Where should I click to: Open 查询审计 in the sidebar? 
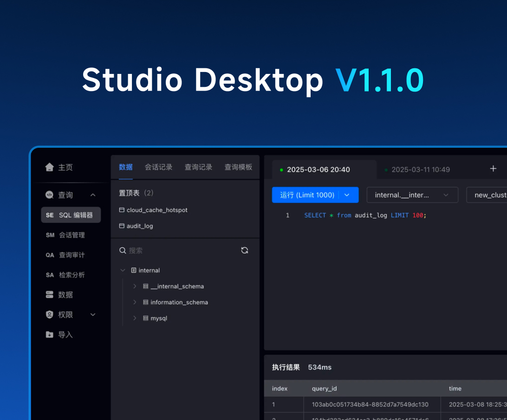(65, 255)
